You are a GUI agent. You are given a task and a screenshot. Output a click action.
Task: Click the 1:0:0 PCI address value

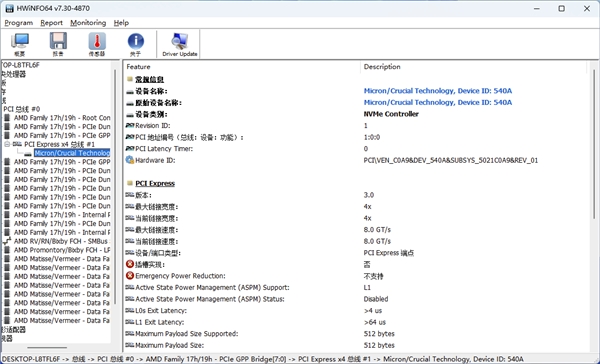tap(372, 137)
